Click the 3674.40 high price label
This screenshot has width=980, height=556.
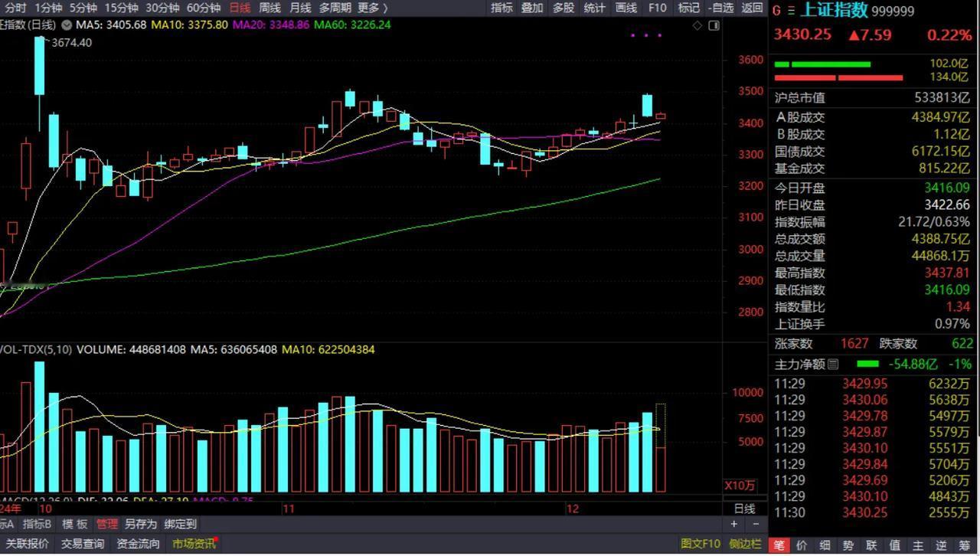(71, 43)
